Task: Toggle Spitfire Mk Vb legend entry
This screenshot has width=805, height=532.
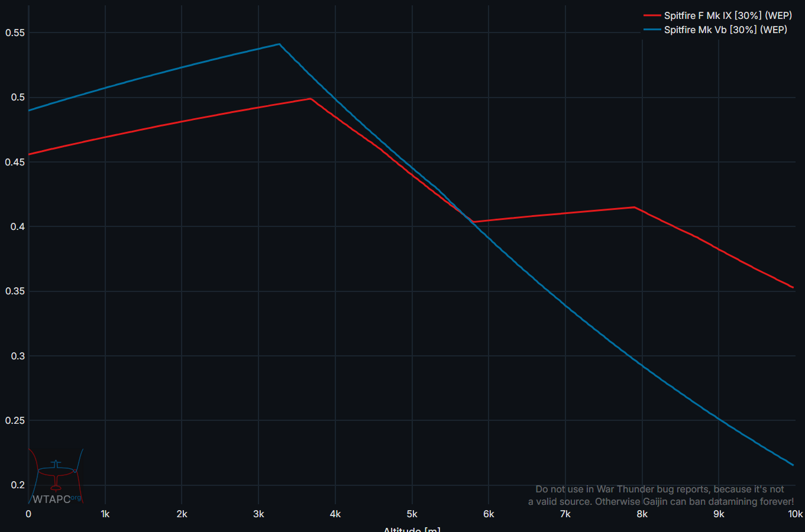Action: click(x=725, y=30)
